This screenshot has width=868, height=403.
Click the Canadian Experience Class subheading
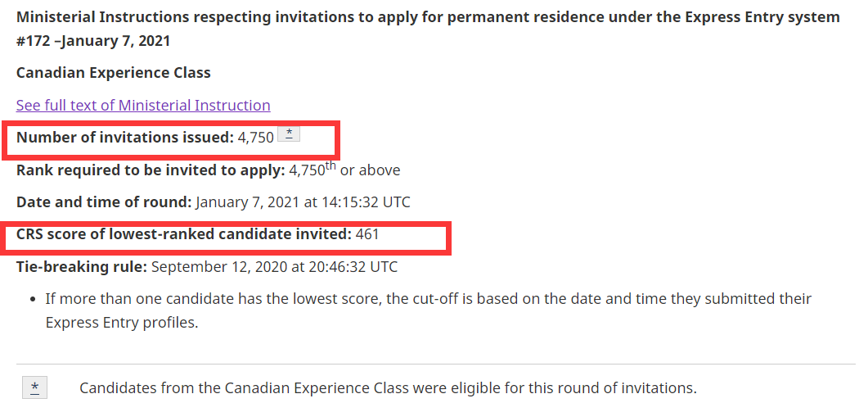point(114,73)
